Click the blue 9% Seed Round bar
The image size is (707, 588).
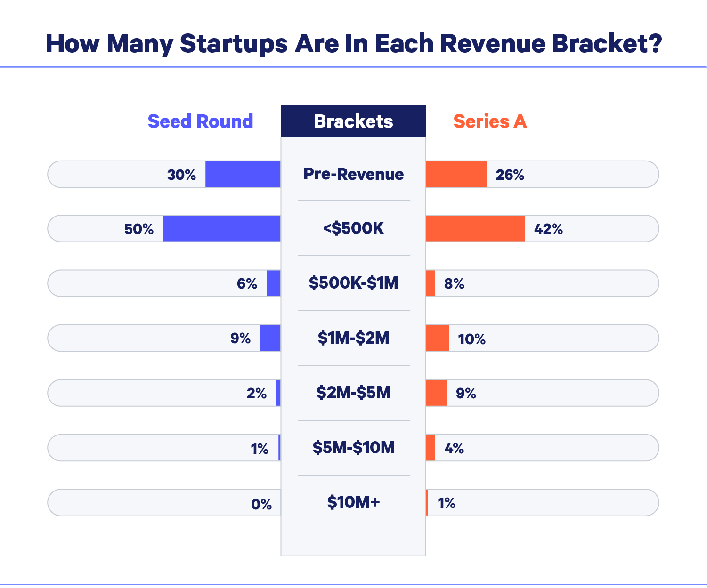click(270, 338)
